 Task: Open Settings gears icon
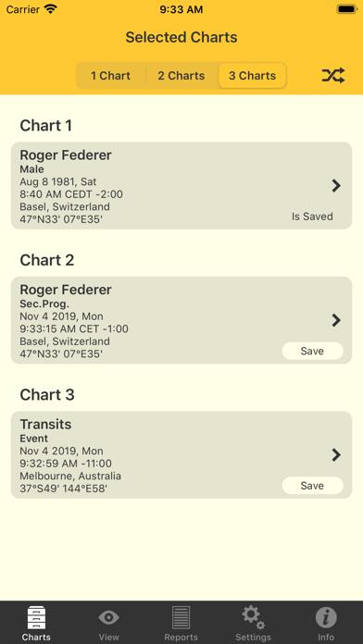253,618
